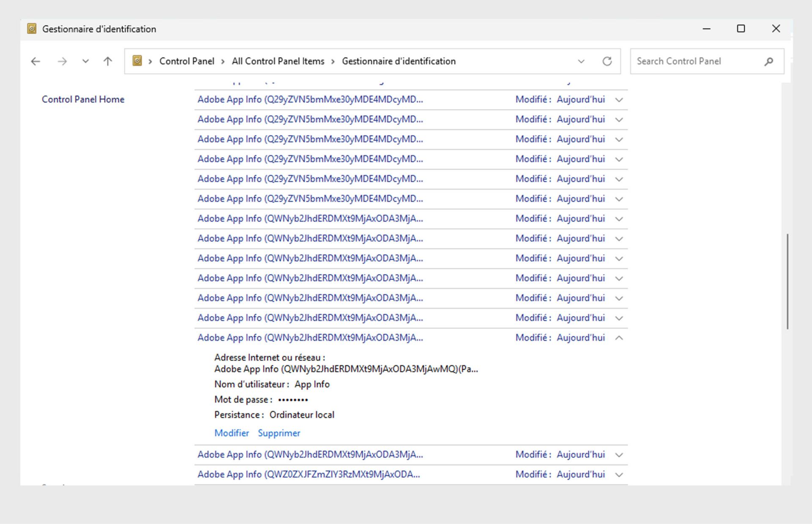Image resolution: width=812 pixels, height=524 pixels.
Task: Click the Mot de passe masked value
Action: click(293, 400)
